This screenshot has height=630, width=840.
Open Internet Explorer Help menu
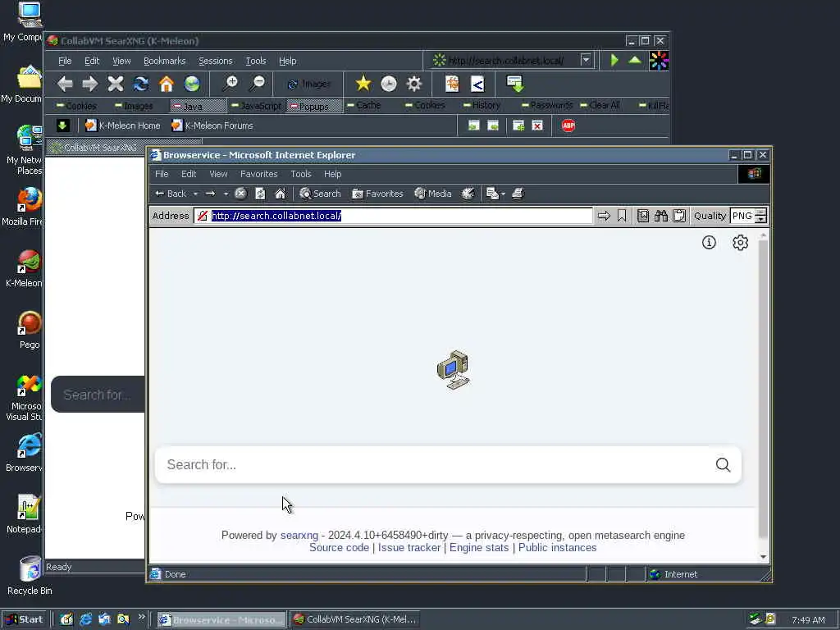click(x=332, y=174)
